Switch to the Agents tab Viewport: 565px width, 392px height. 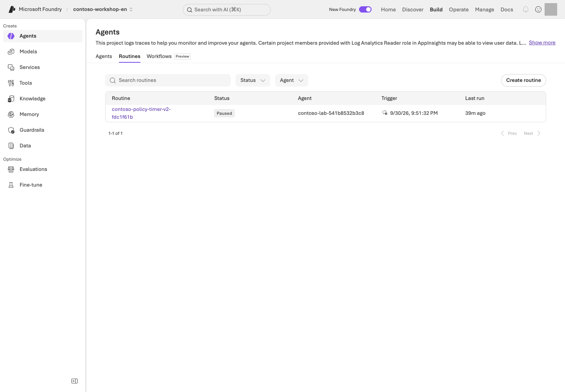tap(104, 56)
